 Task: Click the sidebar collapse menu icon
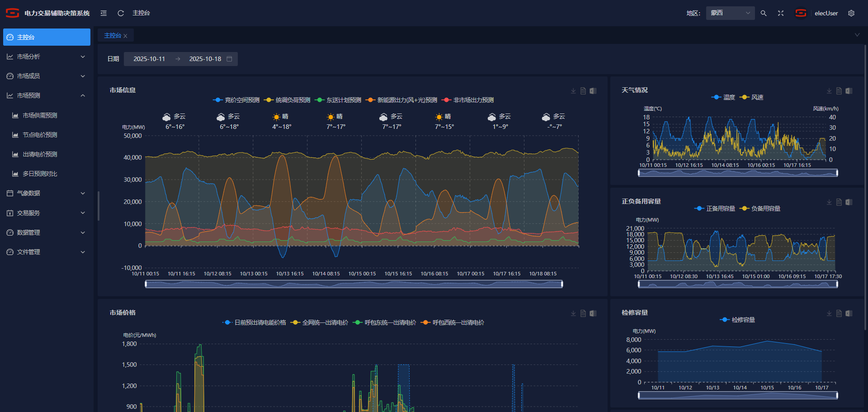pyautogui.click(x=104, y=13)
